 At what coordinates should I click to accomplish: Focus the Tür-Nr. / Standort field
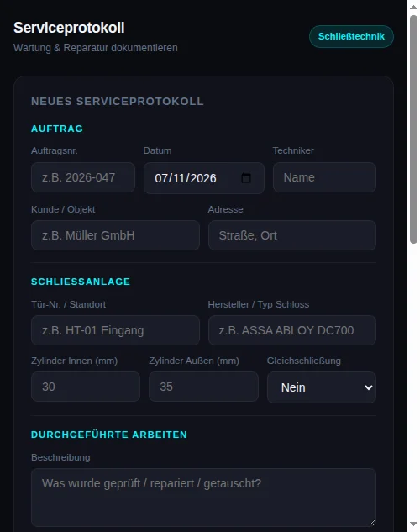click(x=115, y=330)
